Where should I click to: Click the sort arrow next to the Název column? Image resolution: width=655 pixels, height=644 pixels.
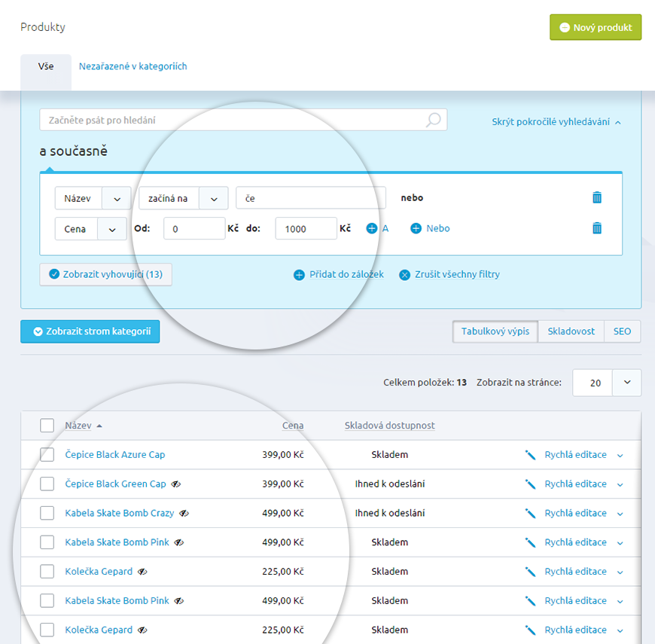99,426
